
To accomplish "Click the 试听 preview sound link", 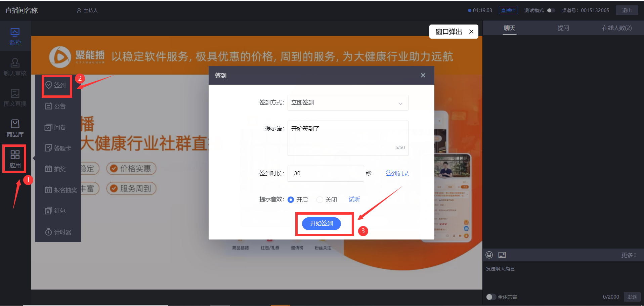I will click(354, 200).
